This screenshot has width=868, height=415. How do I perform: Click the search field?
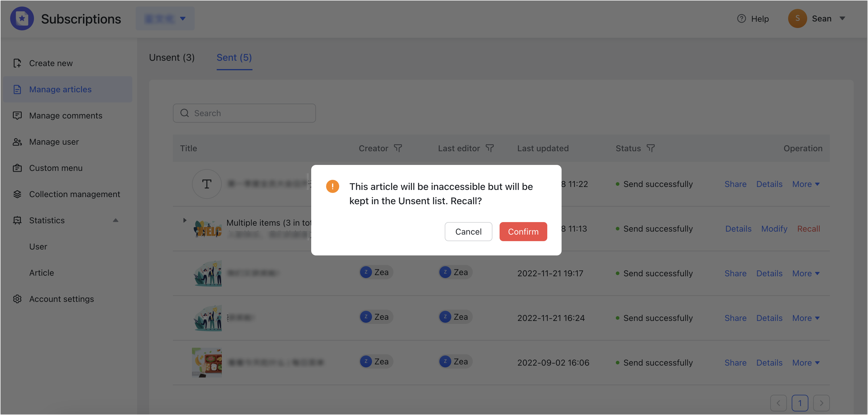click(244, 113)
